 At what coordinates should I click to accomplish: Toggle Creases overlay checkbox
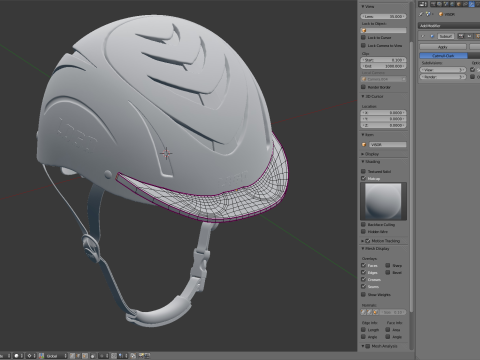(x=363, y=279)
